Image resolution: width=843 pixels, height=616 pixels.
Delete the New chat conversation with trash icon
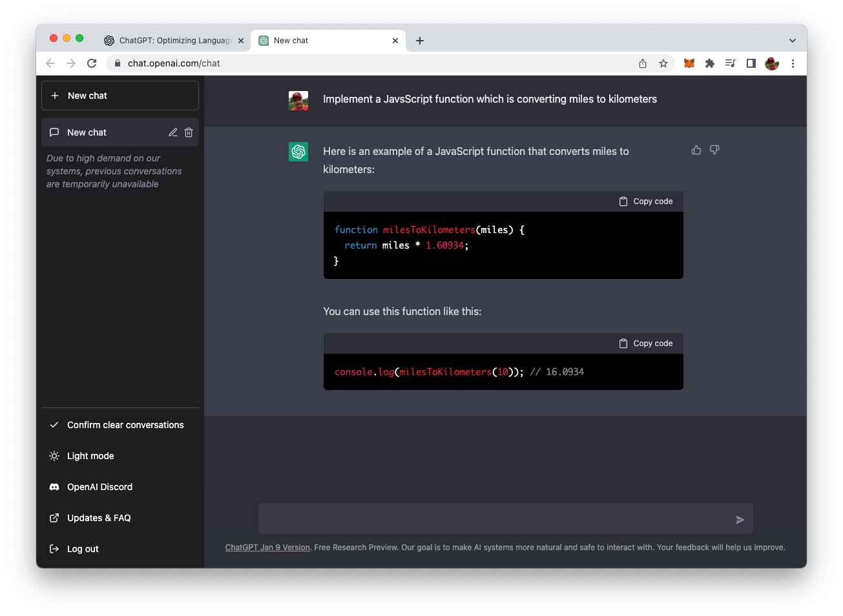coord(189,132)
